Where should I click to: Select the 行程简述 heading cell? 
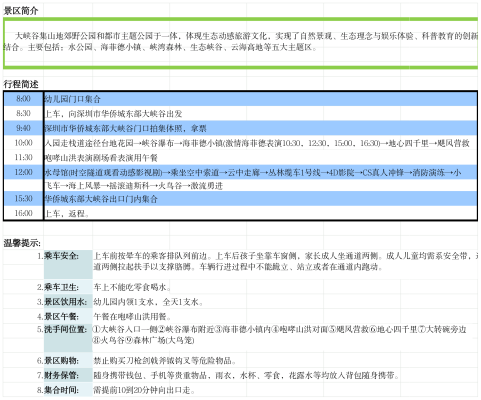(x=21, y=84)
